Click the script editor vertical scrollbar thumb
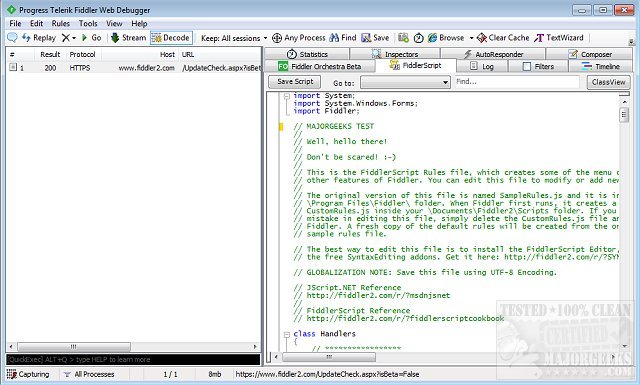This screenshot has height=385, width=640. tap(624, 115)
